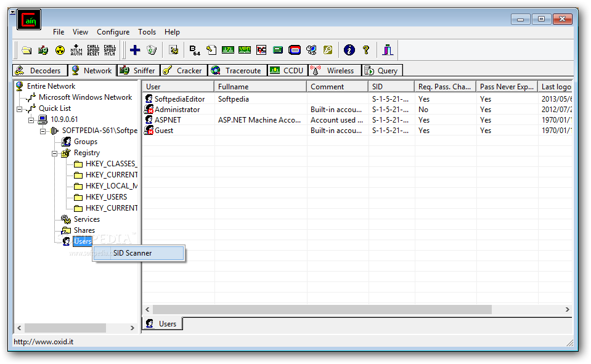The image size is (591, 364).
Task: Open the View menu
Action: [x=80, y=32]
